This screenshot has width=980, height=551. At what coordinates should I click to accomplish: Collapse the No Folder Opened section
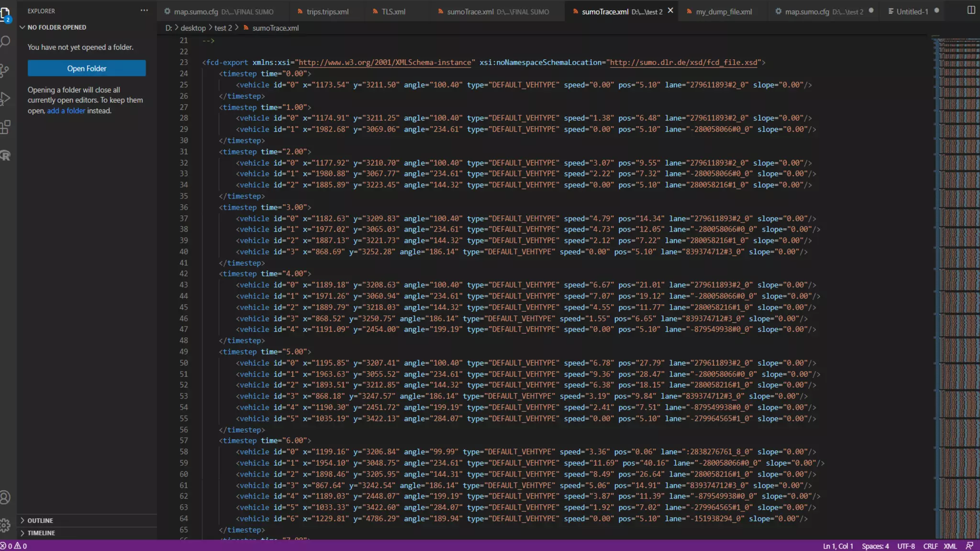click(22, 27)
